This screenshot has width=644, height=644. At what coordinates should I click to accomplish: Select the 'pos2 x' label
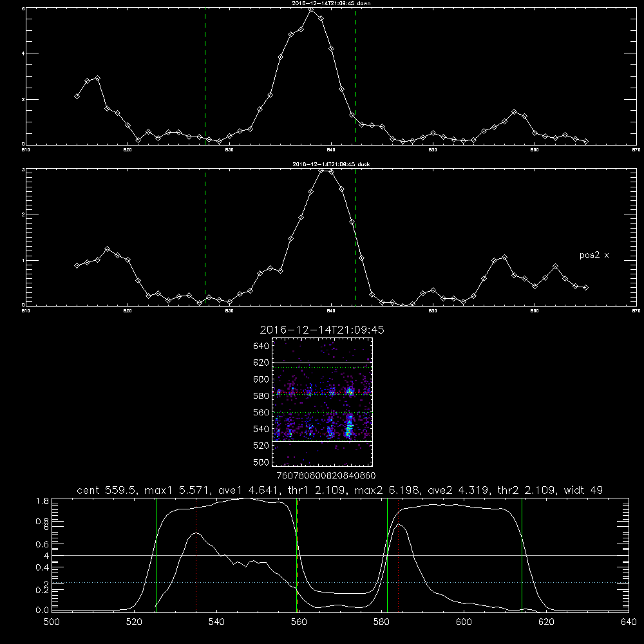tap(594, 255)
